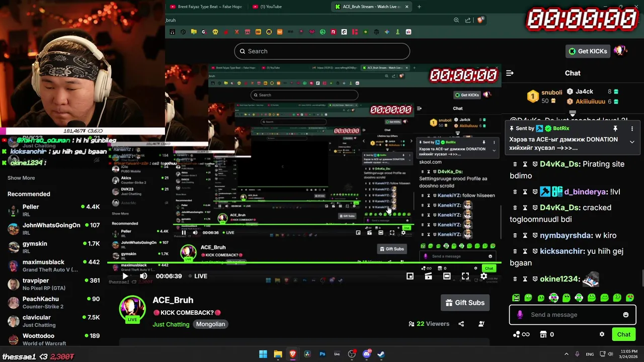The image size is (644, 362).
Task: Expand the pinned BotRix message
Action: click(632, 142)
